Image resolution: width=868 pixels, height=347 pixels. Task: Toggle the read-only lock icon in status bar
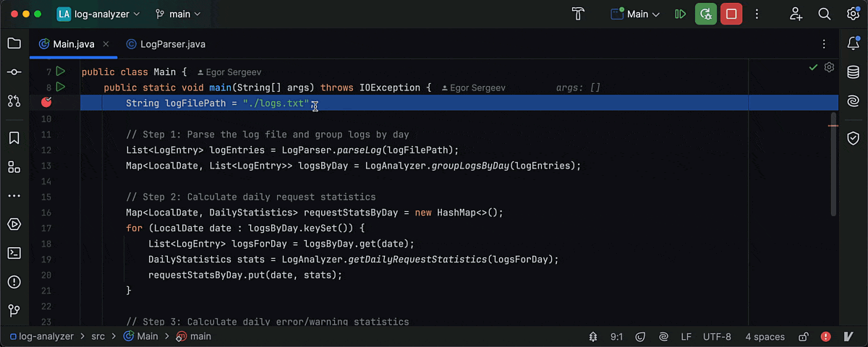tap(803, 336)
